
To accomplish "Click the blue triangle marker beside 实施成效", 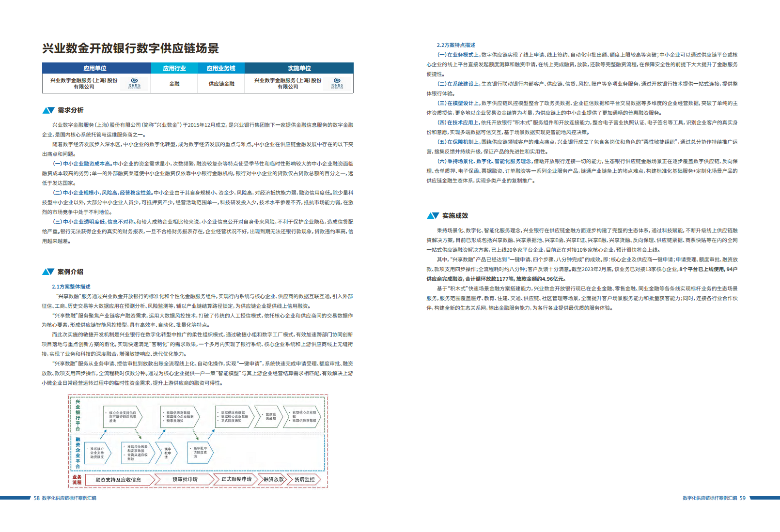I will pos(433,216).
